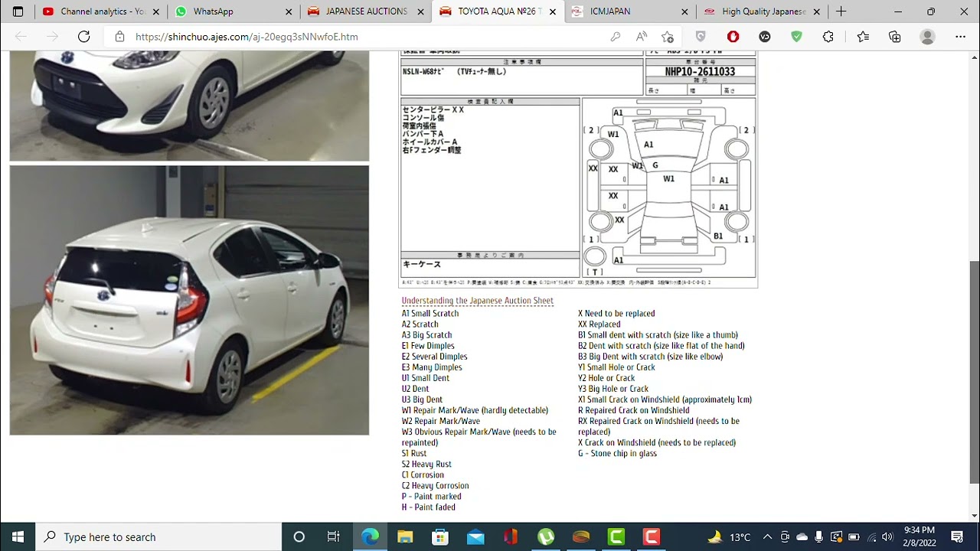This screenshot has height=551, width=980.
Task: Switch to JAPANESE AUCTIONS tab
Action: (x=366, y=11)
